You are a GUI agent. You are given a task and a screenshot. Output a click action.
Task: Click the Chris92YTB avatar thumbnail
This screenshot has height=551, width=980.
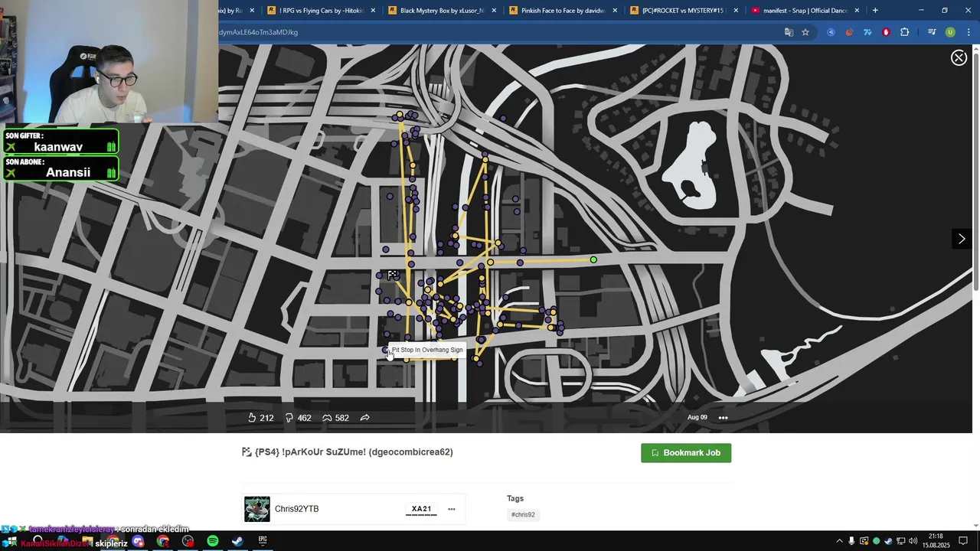pos(257,509)
